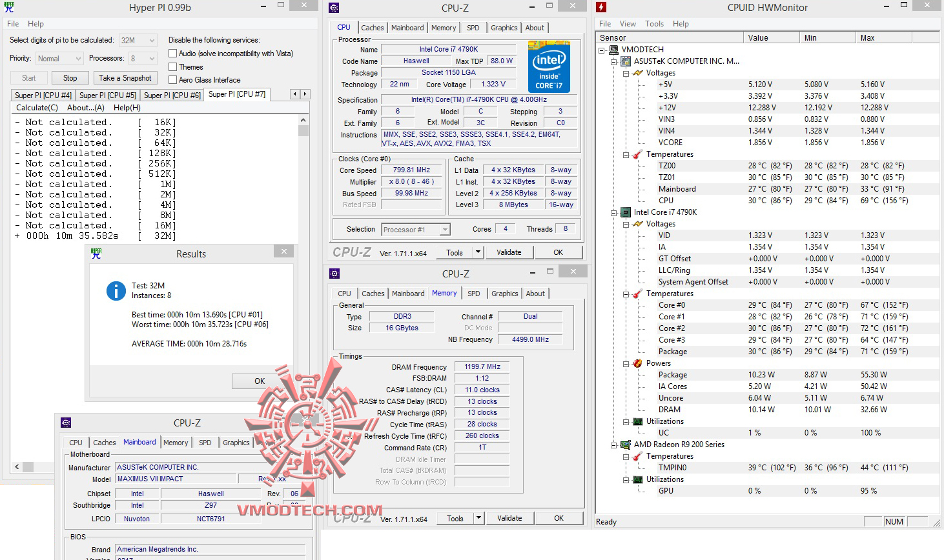This screenshot has height=560, width=944.
Task: Click the Temperatures icon under the ASUSTeK node
Action: pyautogui.click(x=638, y=154)
